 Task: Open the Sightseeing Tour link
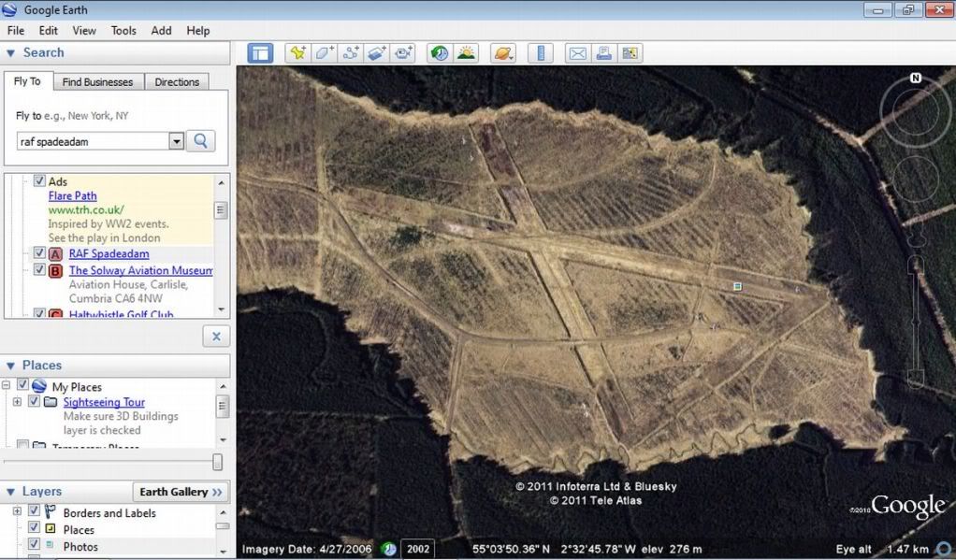click(x=104, y=402)
